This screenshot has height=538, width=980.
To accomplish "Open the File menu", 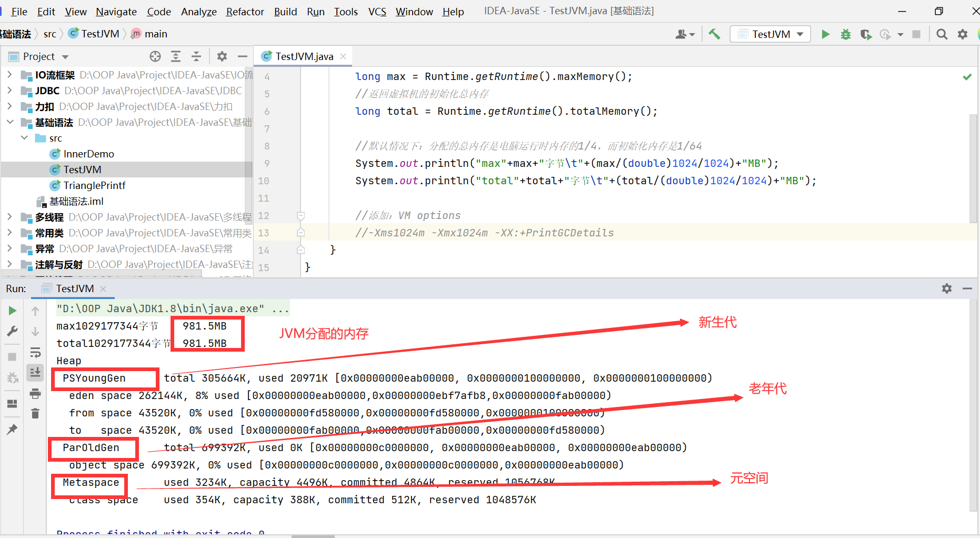I will coord(19,12).
